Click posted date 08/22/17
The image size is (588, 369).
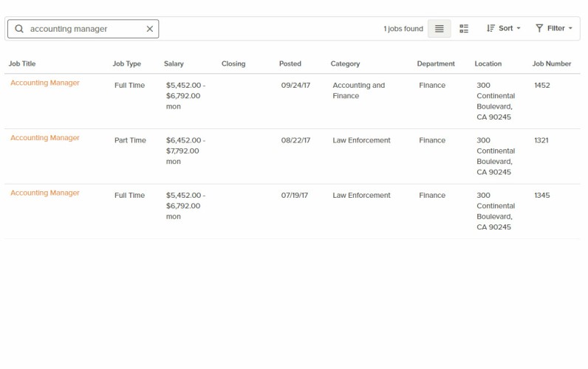[x=295, y=140]
